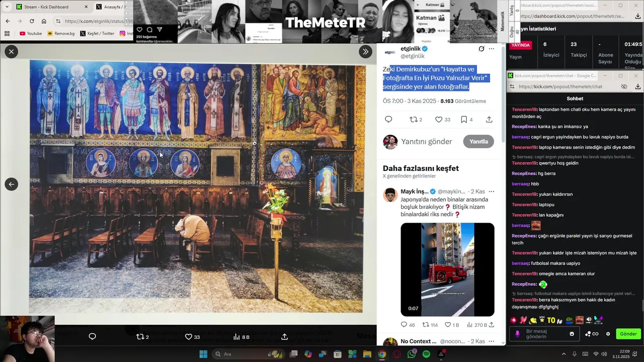
Task: Like the photo from the bottom bar
Action: pos(192,337)
